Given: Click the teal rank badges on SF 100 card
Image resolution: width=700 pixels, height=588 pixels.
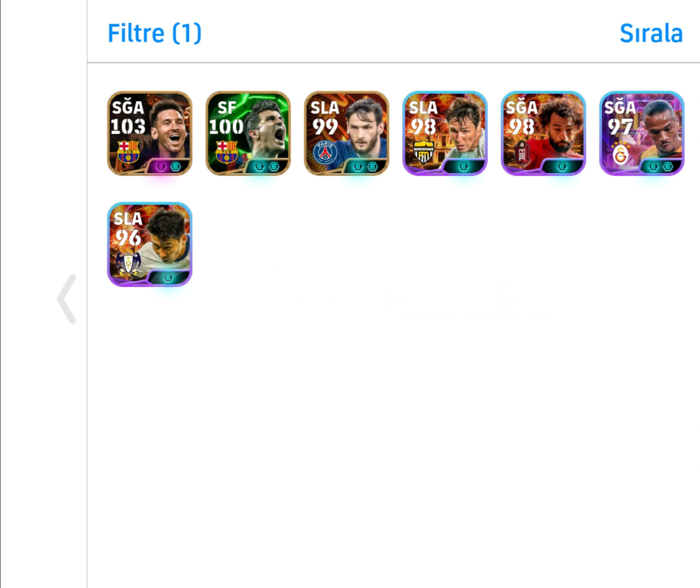Looking at the screenshot, I should pyautogui.click(x=267, y=167).
